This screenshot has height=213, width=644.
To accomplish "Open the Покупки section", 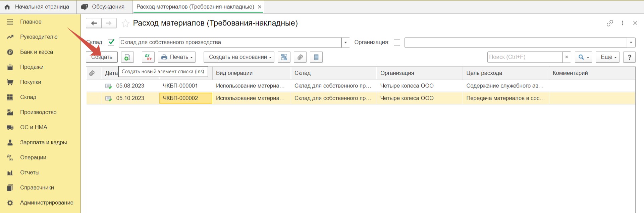I will point(31,82).
